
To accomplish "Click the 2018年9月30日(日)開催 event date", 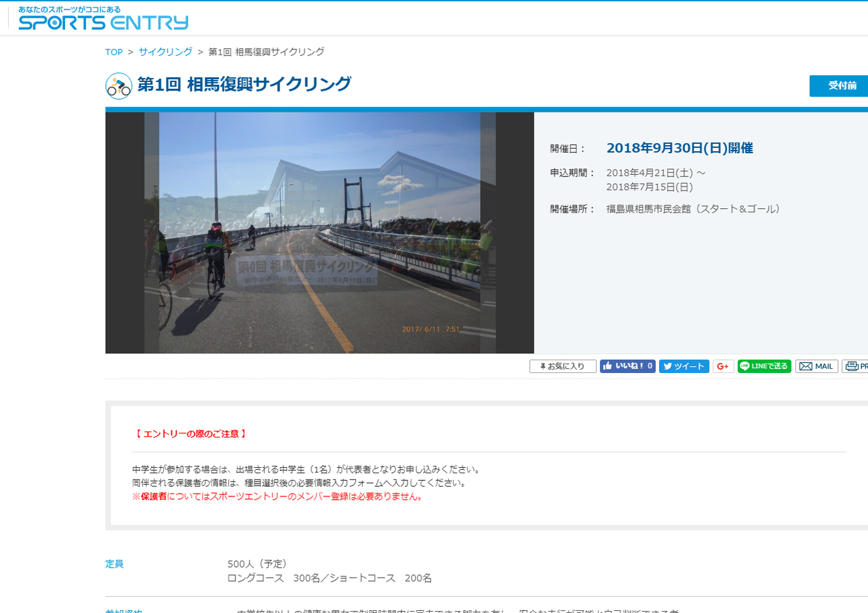I will (x=679, y=148).
